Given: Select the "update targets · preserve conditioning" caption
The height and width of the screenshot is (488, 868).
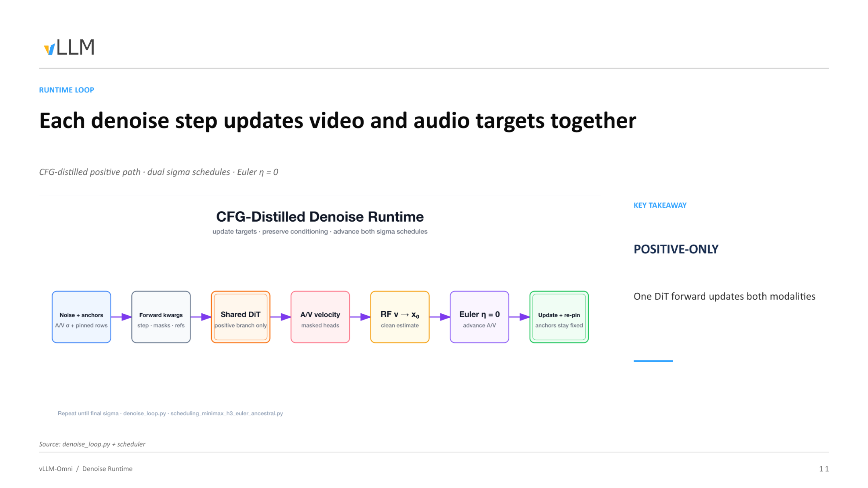Looking at the screenshot, I should coord(320,231).
